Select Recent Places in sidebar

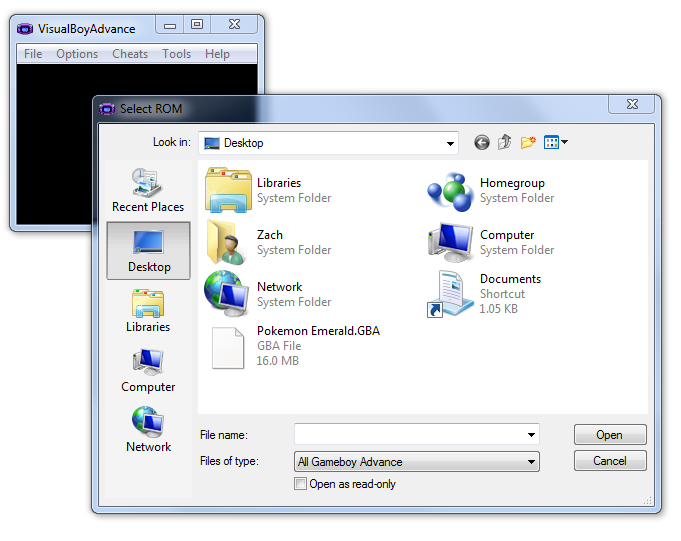(148, 190)
